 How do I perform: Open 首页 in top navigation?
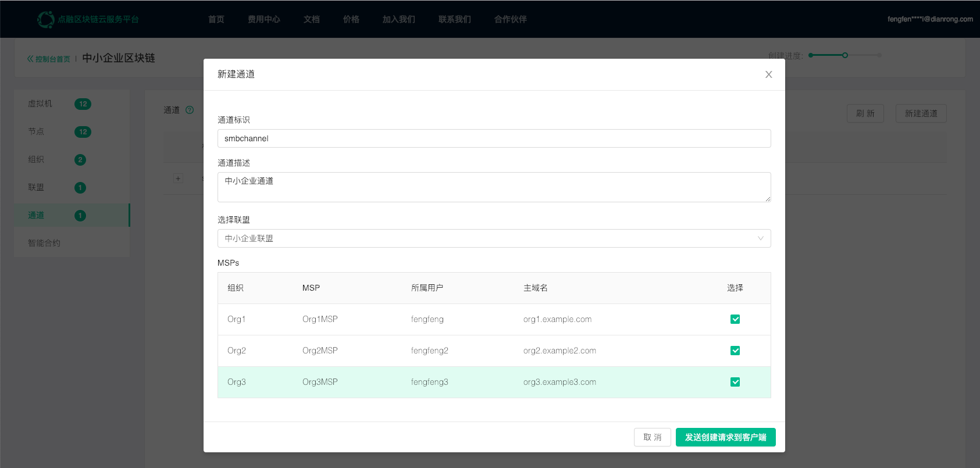[216, 19]
